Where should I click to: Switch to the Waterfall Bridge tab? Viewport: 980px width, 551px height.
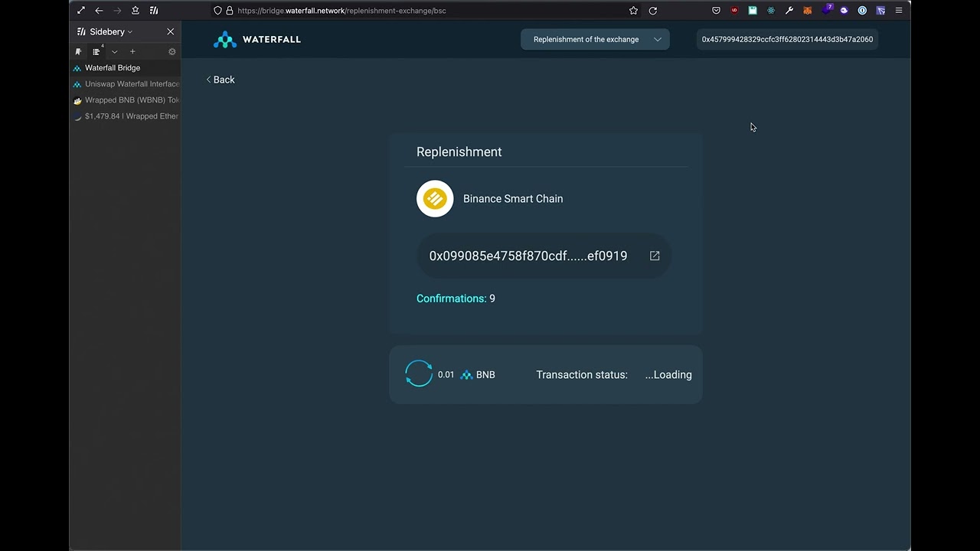coord(126,68)
